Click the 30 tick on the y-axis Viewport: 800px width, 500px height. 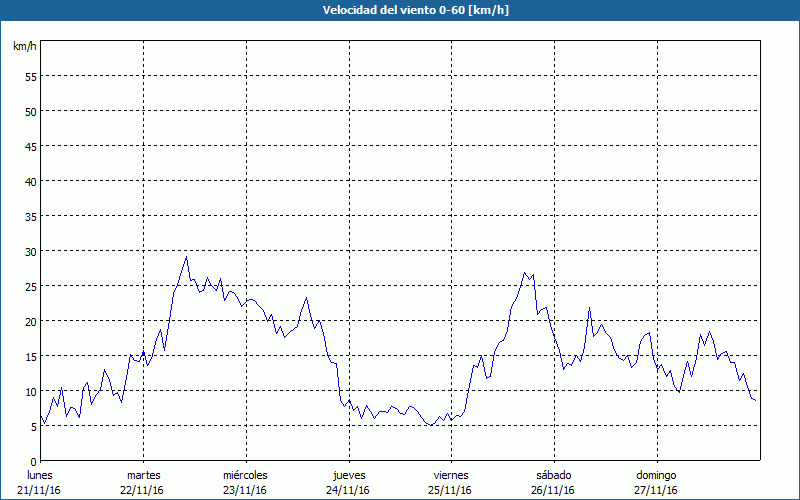(x=30, y=251)
